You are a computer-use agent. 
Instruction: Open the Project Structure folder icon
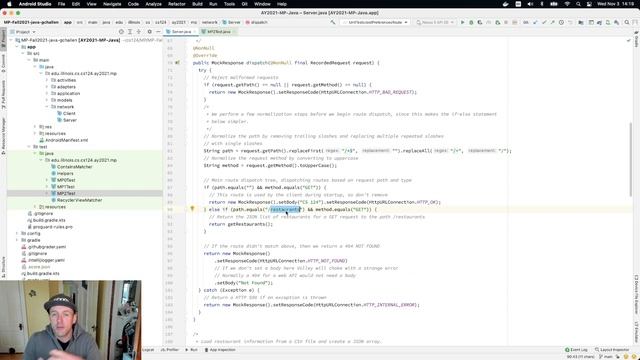pyautogui.click(x=580, y=22)
